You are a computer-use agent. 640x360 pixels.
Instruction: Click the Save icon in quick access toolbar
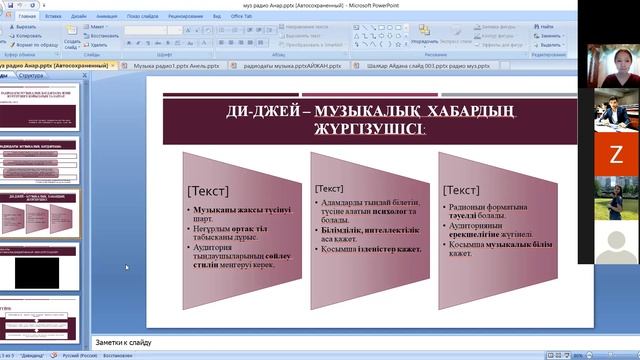(10, 5)
